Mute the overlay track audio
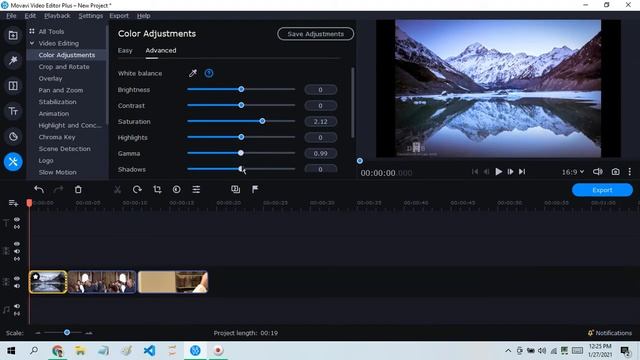The width and height of the screenshot is (640, 360). (17, 251)
